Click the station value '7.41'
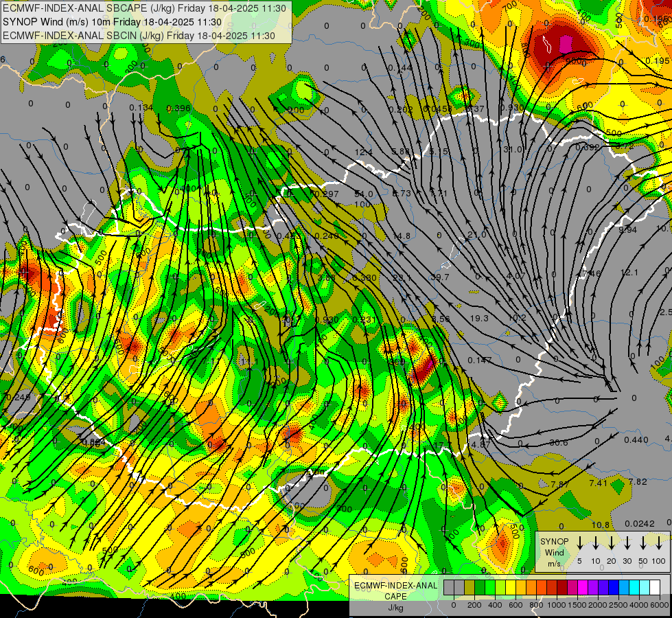672x618 pixels. coord(598,483)
